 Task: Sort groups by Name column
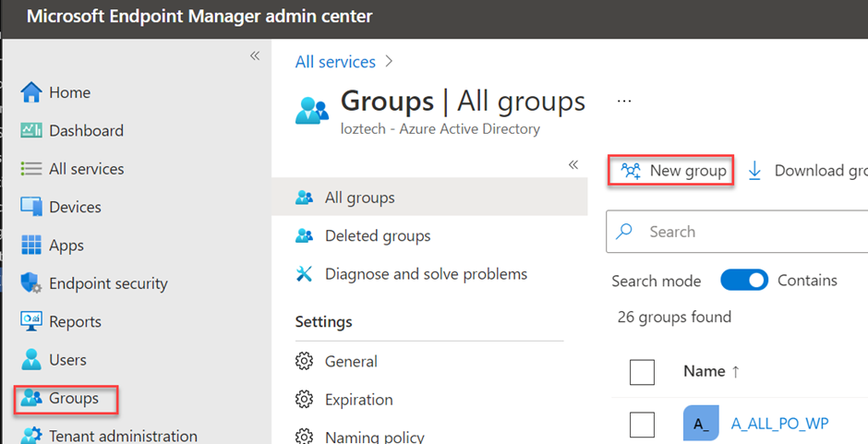point(711,371)
